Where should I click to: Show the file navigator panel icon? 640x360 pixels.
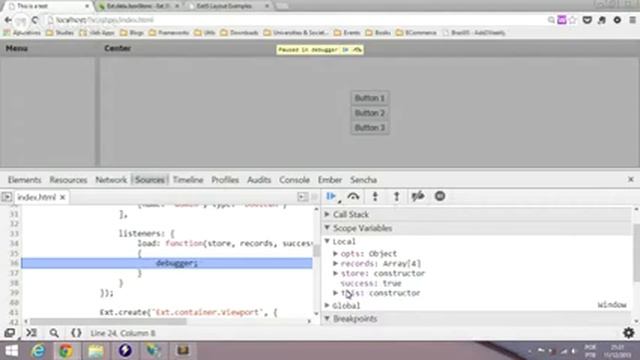7,197
